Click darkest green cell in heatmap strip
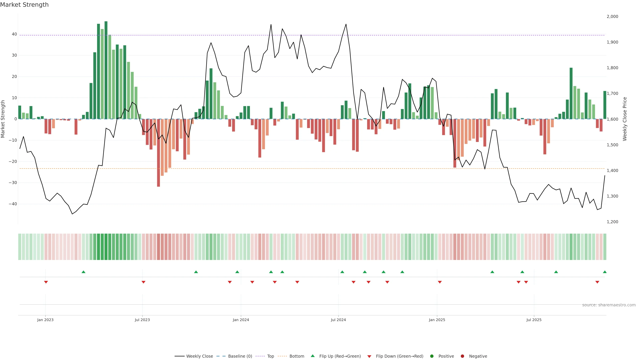644x362 pixels. pyautogui.click(x=106, y=247)
